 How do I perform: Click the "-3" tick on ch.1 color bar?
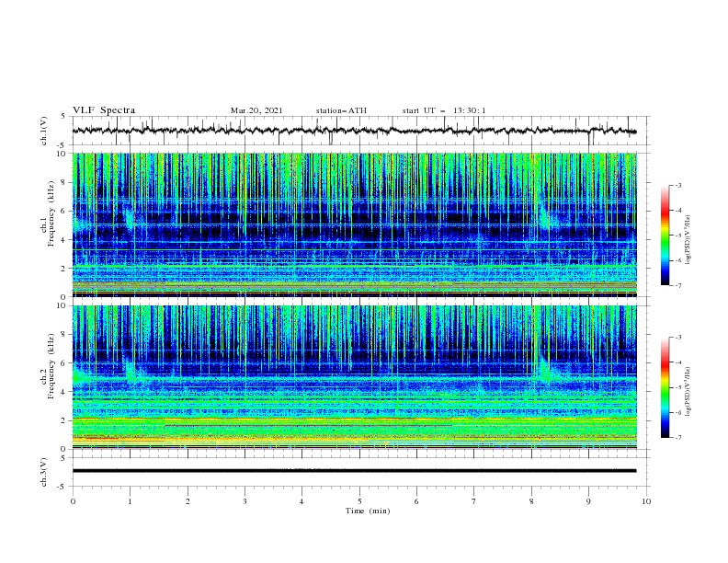click(677, 185)
